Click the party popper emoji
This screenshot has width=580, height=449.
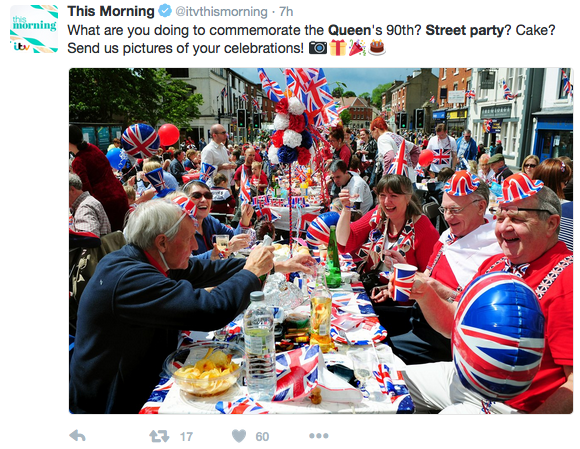357,48
